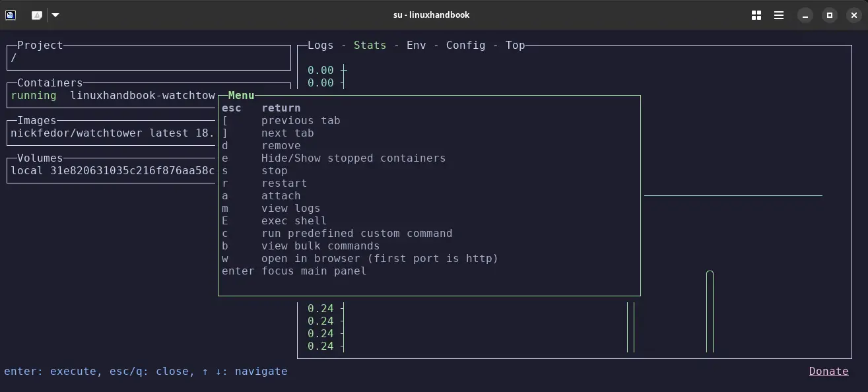Select the exec shell option

294,220
